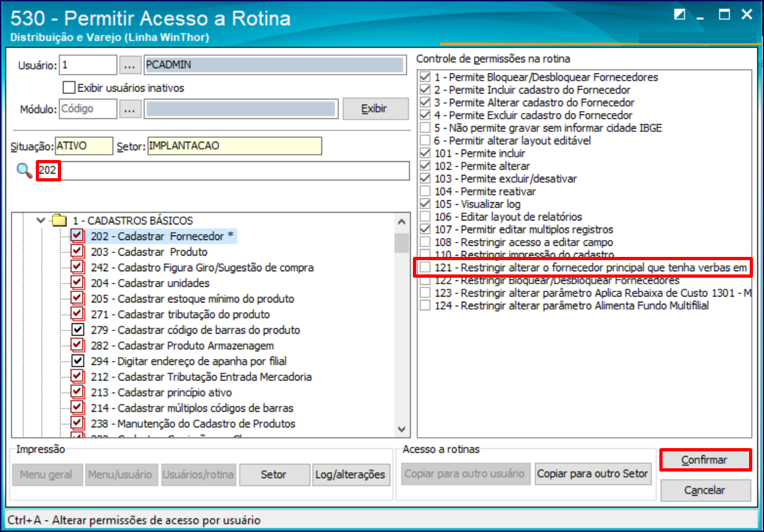This screenshot has height=532, width=764.
Task: Toggle permission 6 alterar layout editável
Action: [x=425, y=140]
